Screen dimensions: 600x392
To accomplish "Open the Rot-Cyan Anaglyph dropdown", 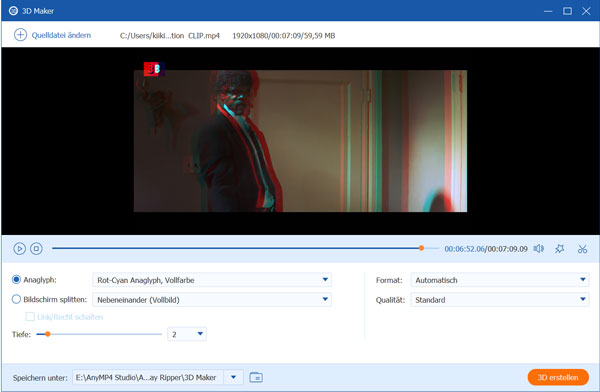I will [x=212, y=280].
